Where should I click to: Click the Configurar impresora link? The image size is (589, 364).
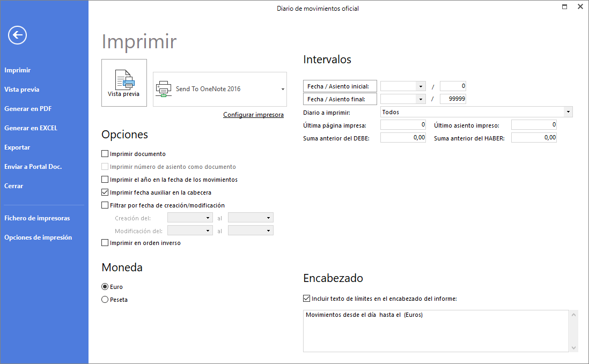[254, 115]
